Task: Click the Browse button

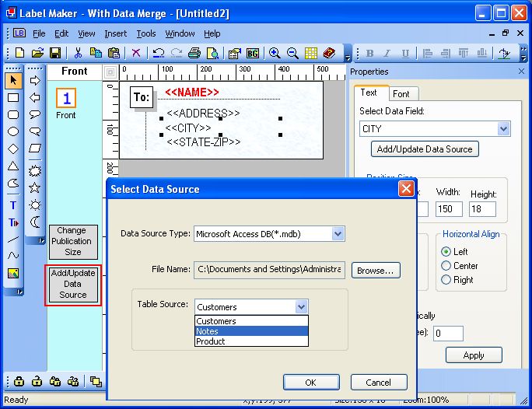Action: click(376, 270)
